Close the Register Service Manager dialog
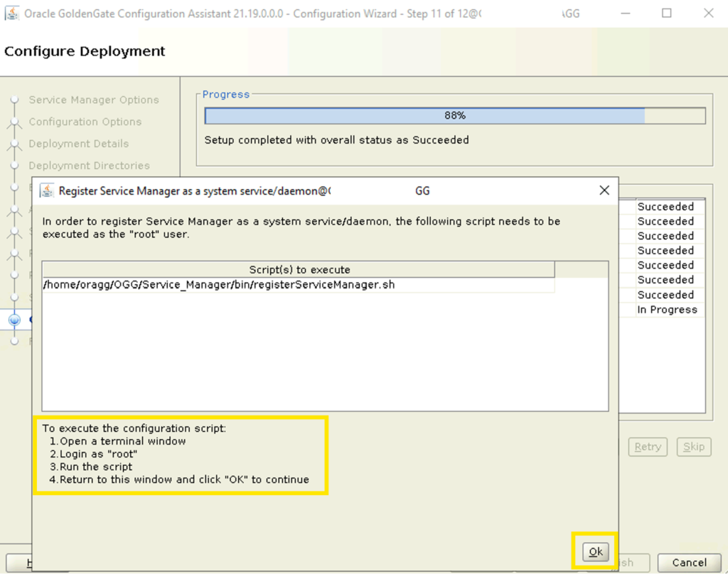728x574 pixels. tap(604, 190)
